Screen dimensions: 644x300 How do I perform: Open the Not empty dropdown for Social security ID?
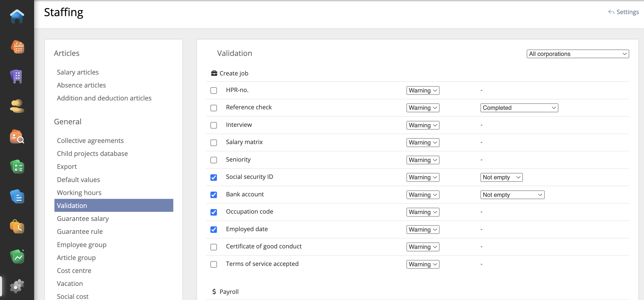click(x=501, y=177)
